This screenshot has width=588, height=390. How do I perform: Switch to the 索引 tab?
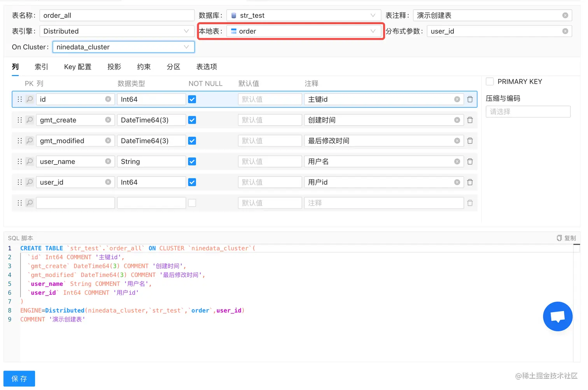tap(41, 67)
